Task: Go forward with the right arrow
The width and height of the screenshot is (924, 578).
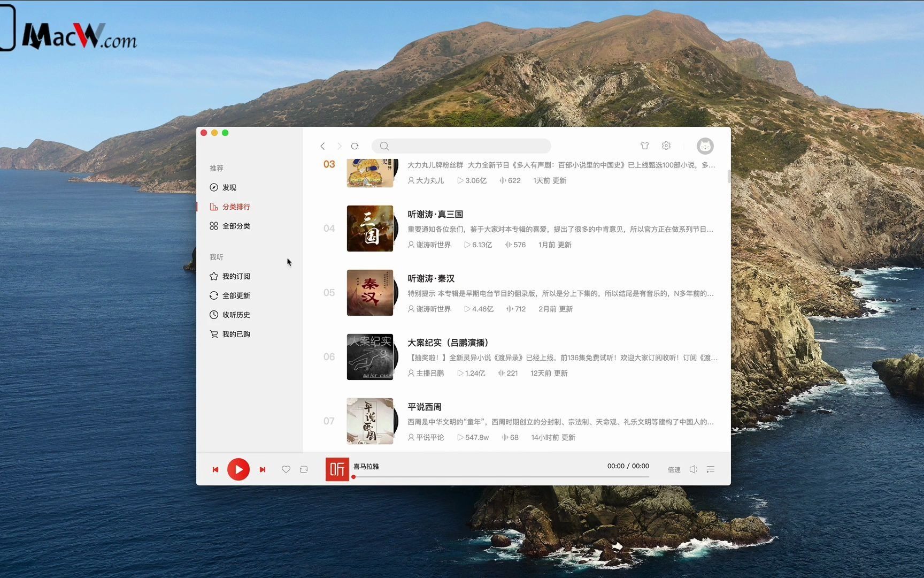Action: pyautogui.click(x=339, y=146)
